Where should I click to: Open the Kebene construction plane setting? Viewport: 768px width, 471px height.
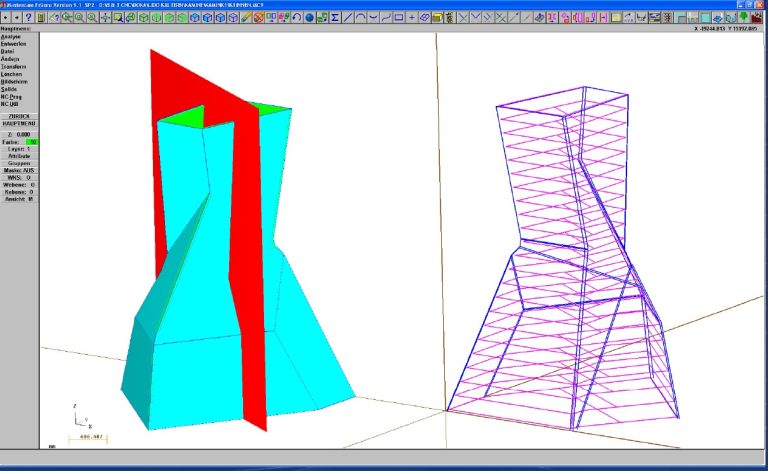click(x=19, y=192)
